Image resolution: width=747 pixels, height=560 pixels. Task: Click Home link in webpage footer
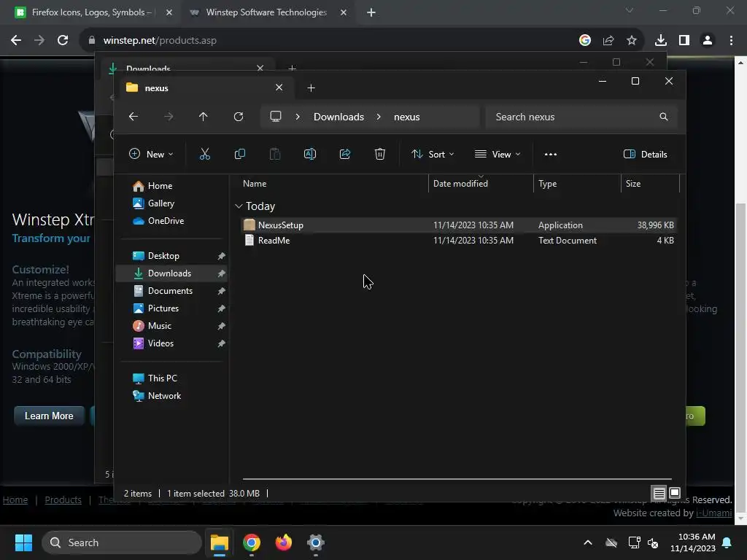click(15, 500)
